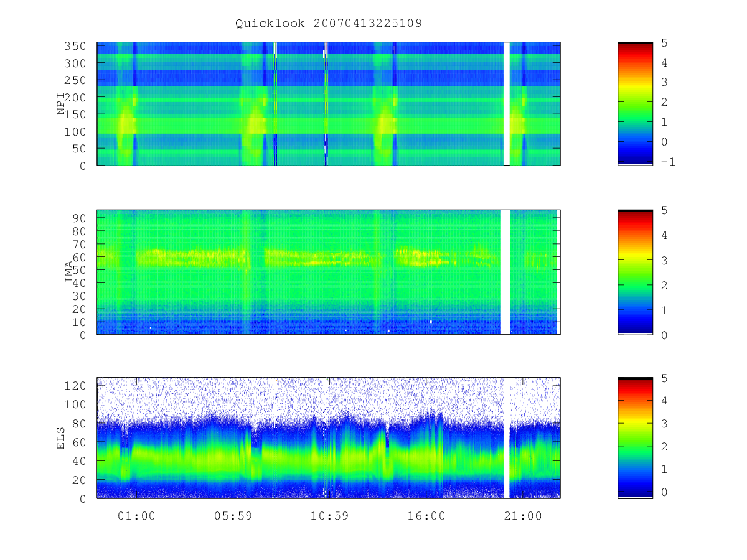The image size is (747, 560).
Task: Click the 21:00 time tick label
Action: pyautogui.click(x=523, y=516)
